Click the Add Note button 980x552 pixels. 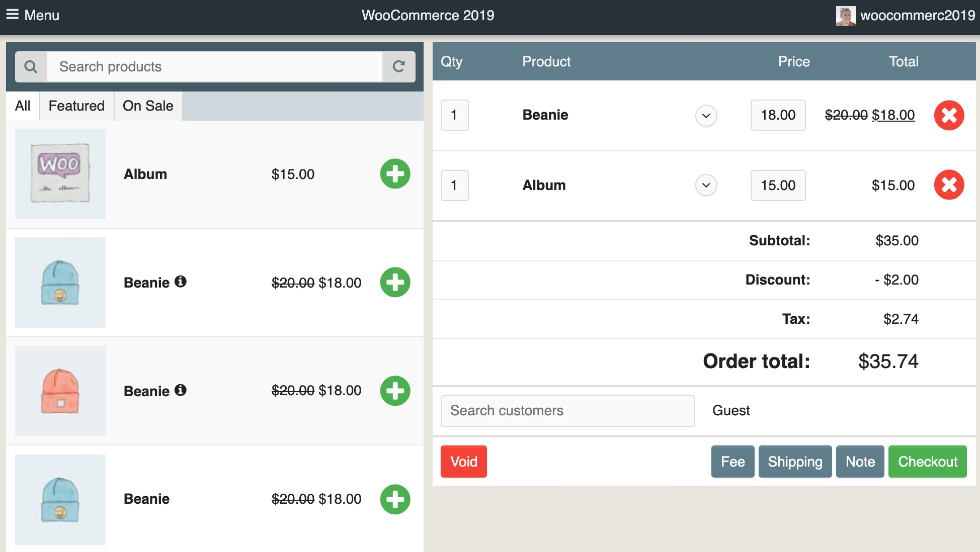point(860,462)
